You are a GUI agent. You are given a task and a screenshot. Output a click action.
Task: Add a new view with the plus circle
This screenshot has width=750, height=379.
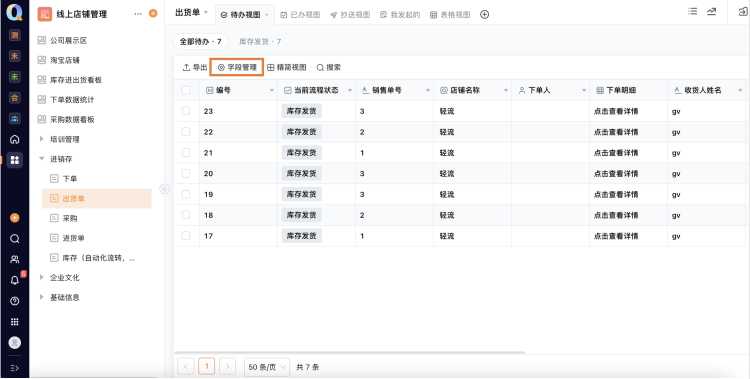(485, 15)
